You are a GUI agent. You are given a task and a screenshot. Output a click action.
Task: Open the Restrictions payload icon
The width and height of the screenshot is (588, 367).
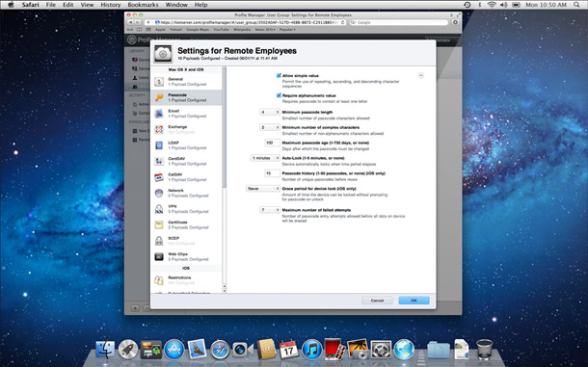tap(159, 280)
